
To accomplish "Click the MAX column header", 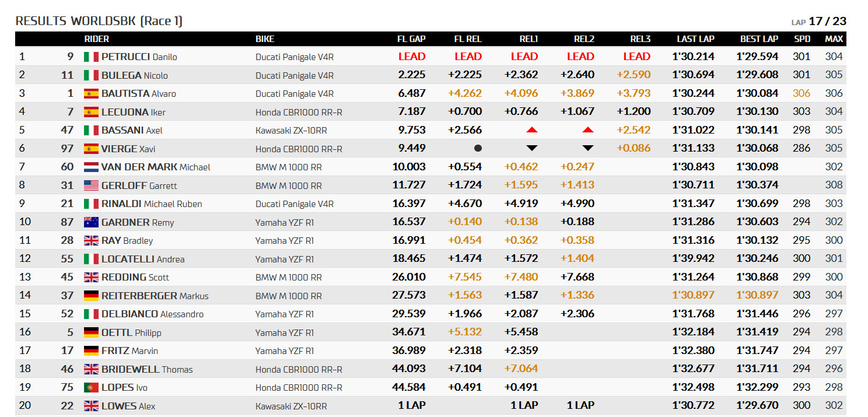I will click(834, 39).
